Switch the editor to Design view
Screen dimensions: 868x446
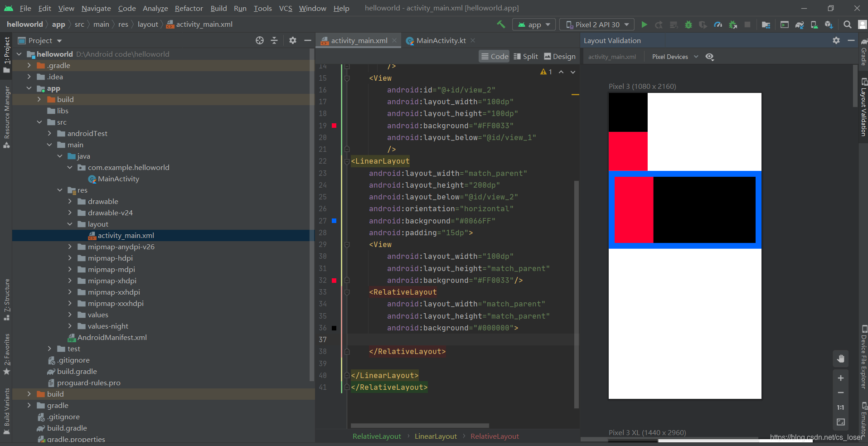[x=560, y=56]
